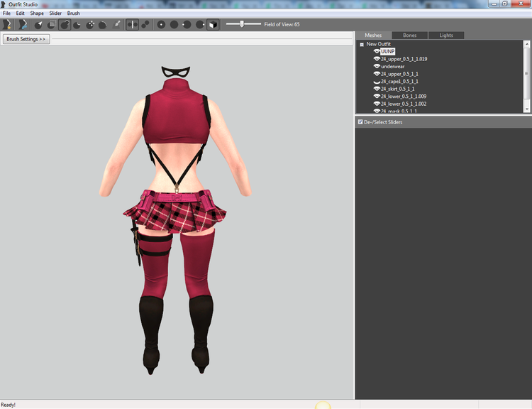Select the Move brush tool

pos(90,24)
